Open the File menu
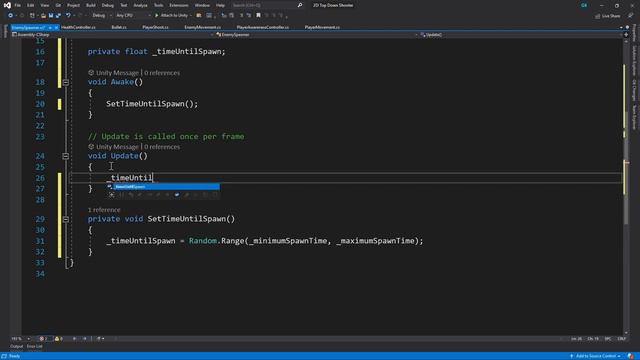Screen dimensions: 640x360 coord(17,5)
